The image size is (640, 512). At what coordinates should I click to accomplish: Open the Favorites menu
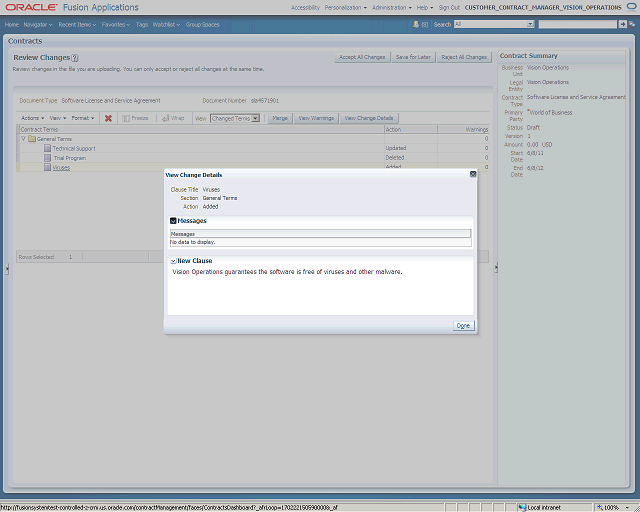pyautogui.click(x=116, y=24)
